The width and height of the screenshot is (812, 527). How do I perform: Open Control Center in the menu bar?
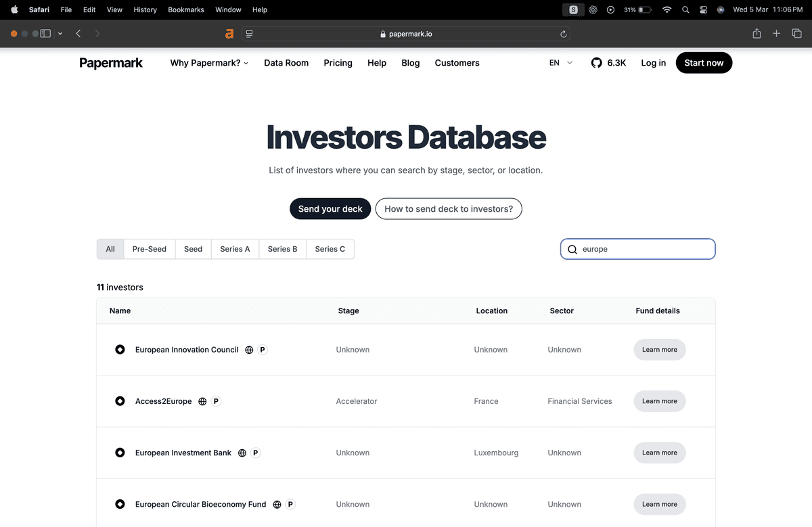[x=703, y=9]
